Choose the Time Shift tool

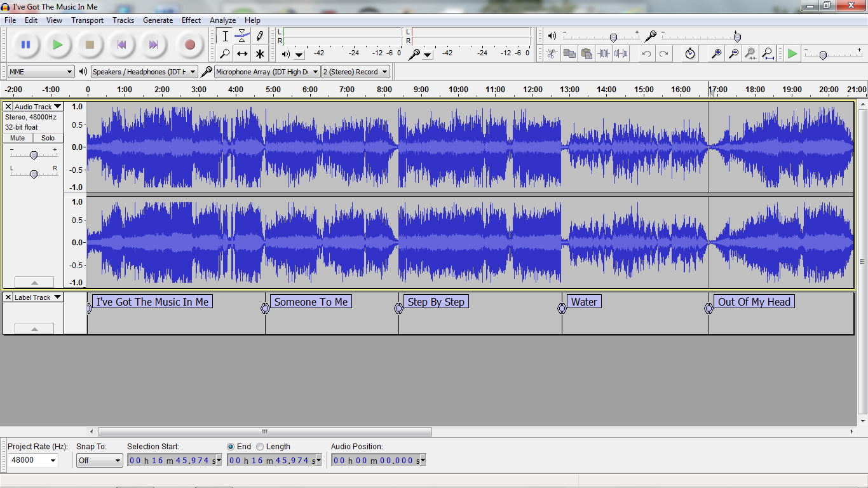(x=242, y=54)
